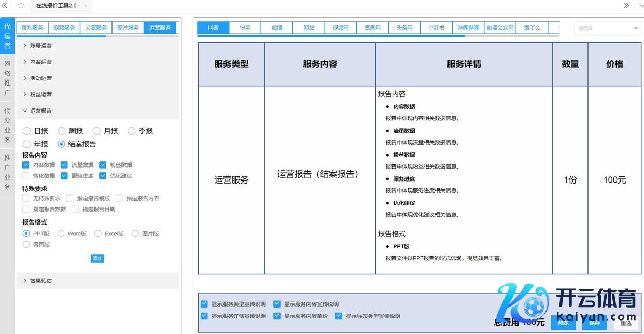
Task: Check the 指定报告模版 option
Action: tap(70, 198)
